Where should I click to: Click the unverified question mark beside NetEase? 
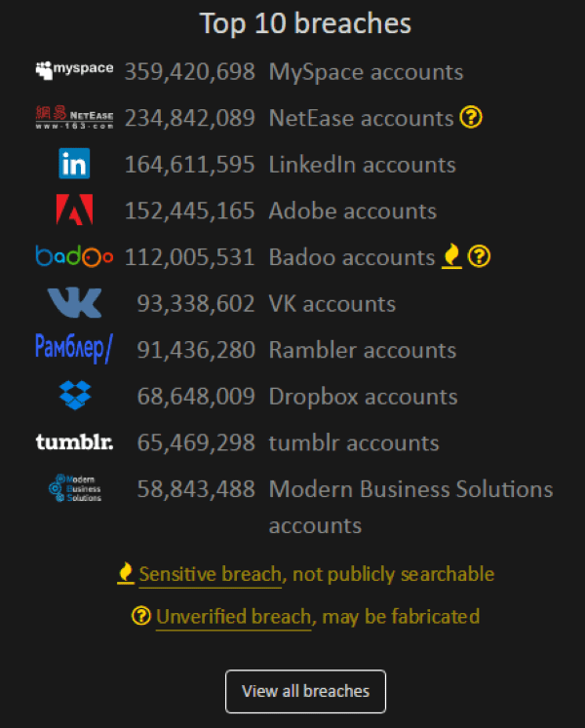coord(472,118)
